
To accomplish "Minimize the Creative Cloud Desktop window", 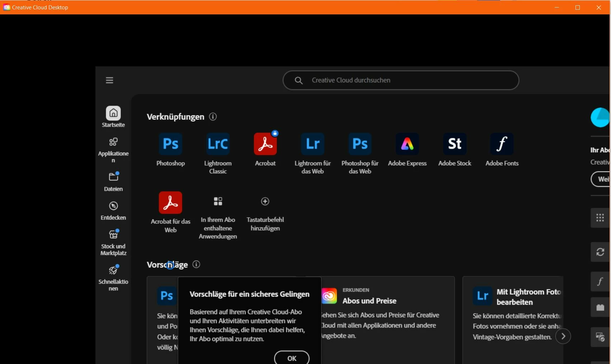I will pyautogui.click(x=557, y=7).
